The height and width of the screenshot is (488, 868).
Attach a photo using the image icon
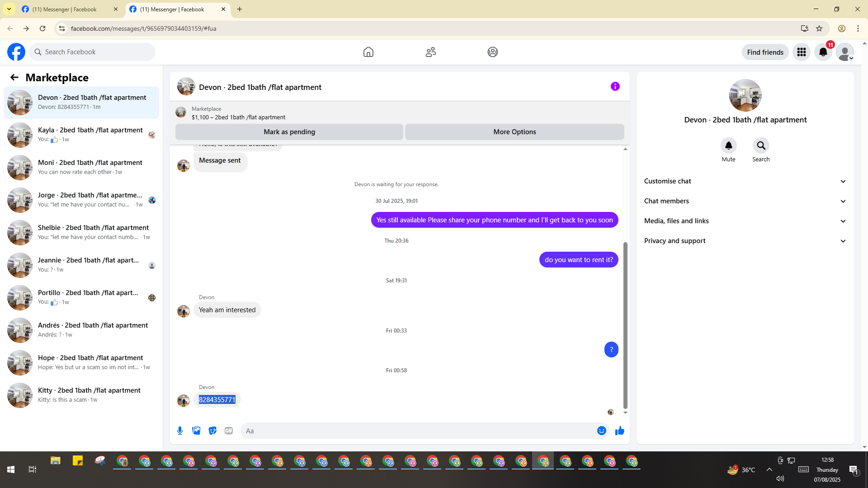tap(196, 431)
